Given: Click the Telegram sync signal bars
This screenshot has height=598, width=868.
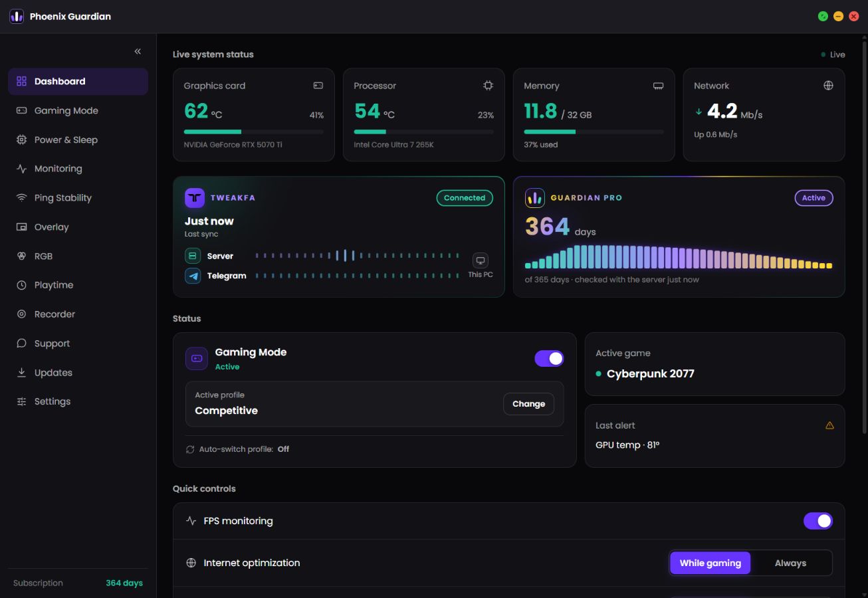Looking at the screenshot, I should pos(357,276).
